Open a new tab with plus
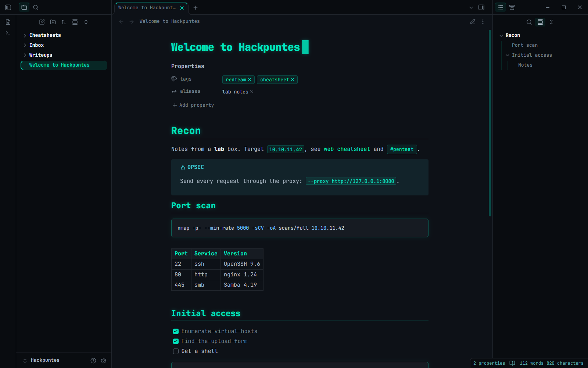The width and height of the screenshot is (588, 368). coord(196,8)
